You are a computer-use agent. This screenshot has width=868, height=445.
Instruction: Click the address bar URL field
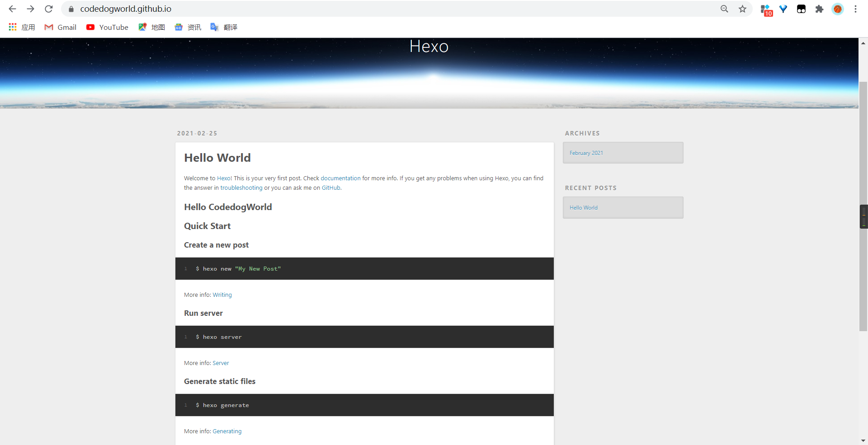(362, 9)
